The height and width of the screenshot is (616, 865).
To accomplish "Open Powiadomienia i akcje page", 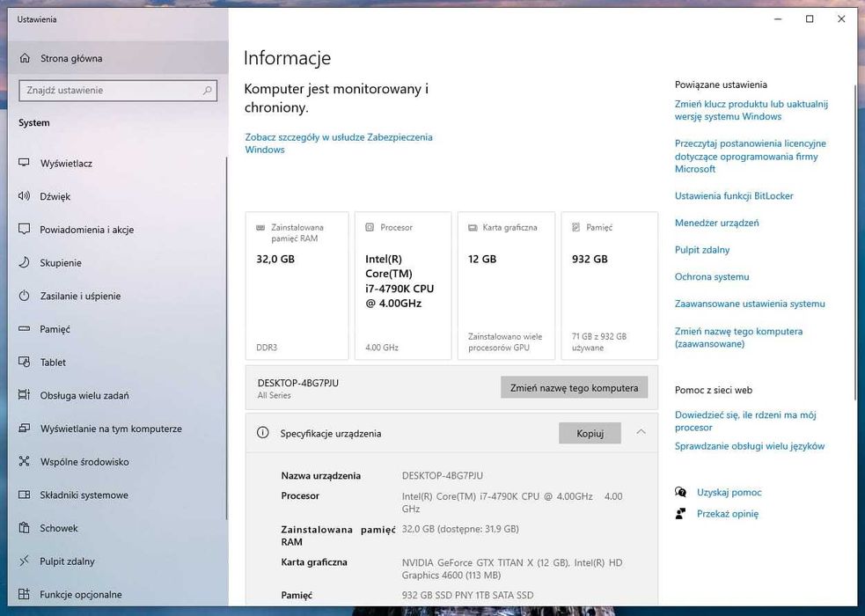I will [x=117, y=230].
